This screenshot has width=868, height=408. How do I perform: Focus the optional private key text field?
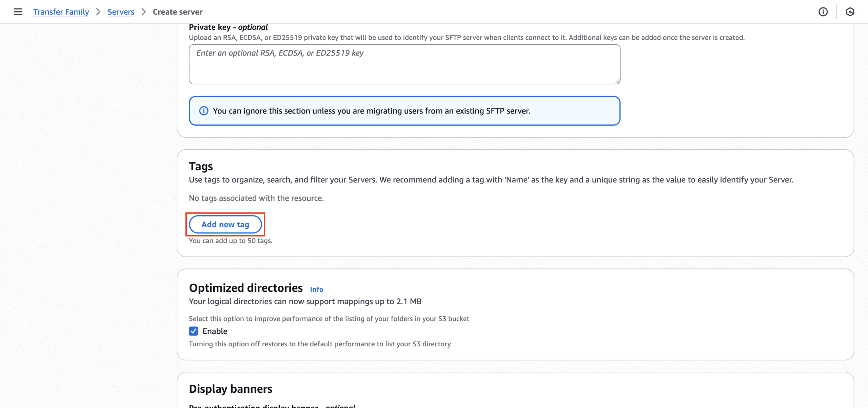click(x=404, y=64)
